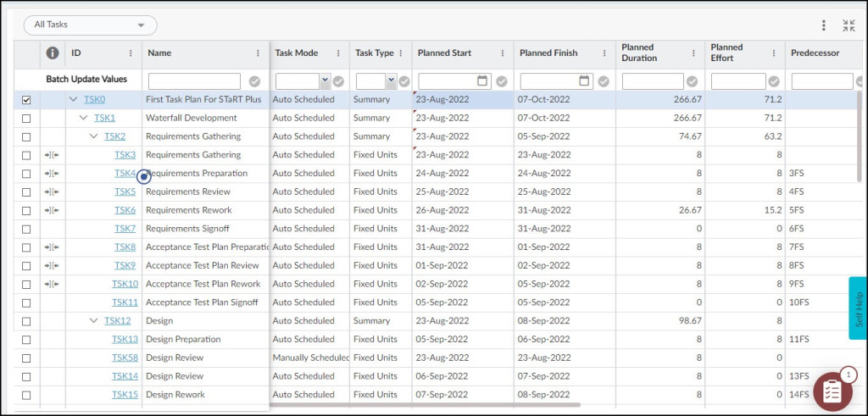
Task: Click the Predecessor batch update input field
Action: [822, 81]
